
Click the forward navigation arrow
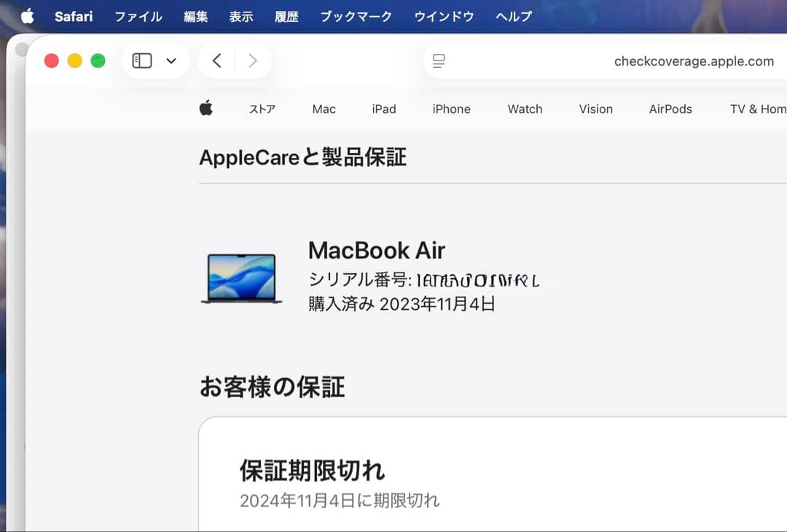253,60
